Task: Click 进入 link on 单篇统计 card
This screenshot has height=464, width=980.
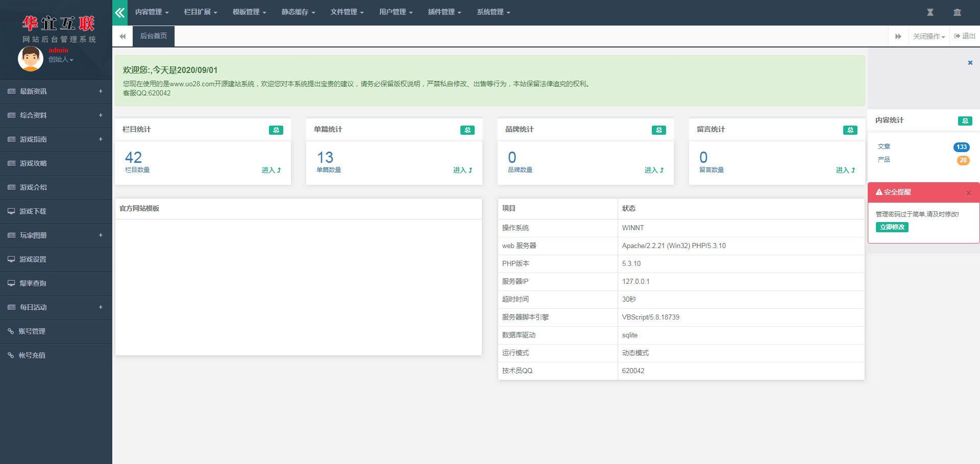Action: click(x=462, y=170)
